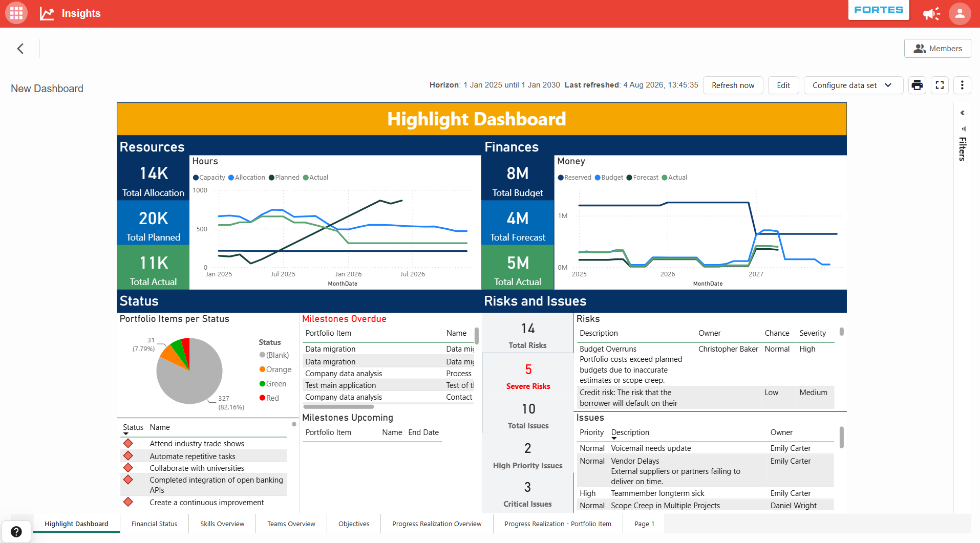Click the FORTES logo
This screenshot has height=543, width=980.
[879, 10]
